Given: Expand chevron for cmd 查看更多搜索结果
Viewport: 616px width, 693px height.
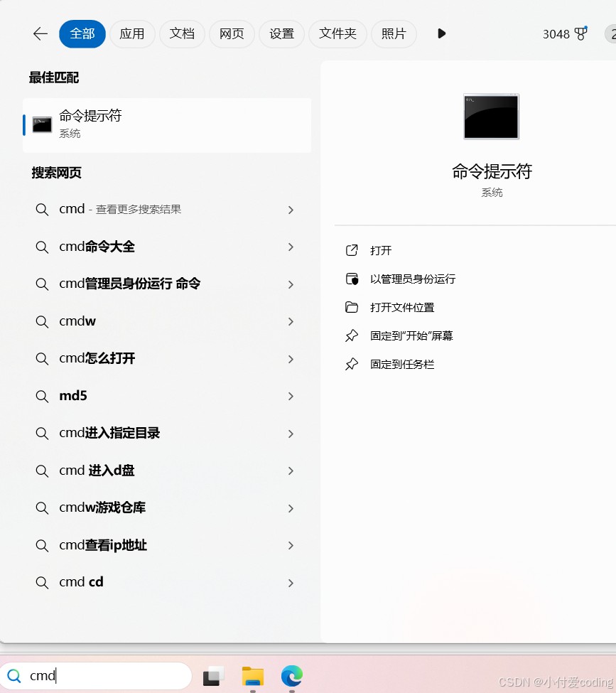Looking at the screenshot, I should point(291,210).
